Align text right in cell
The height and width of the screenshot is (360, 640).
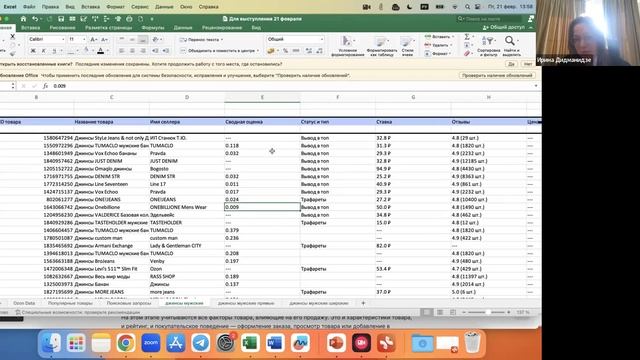[143, 51]
